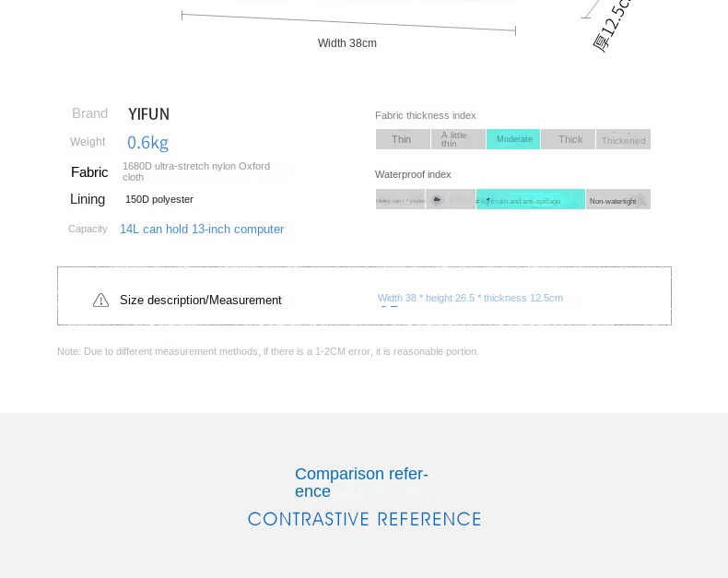
Task: Click the 14L capacity description text
Action: 202,229
